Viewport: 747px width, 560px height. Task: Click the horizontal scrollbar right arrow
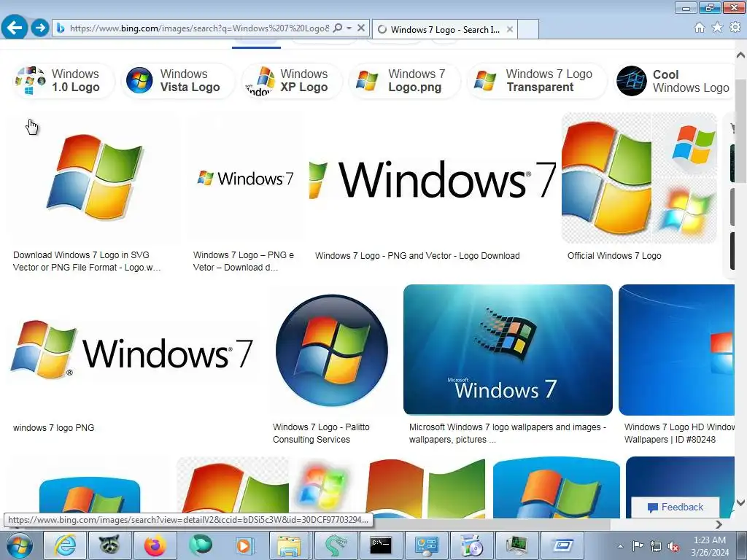click(719, 524)
